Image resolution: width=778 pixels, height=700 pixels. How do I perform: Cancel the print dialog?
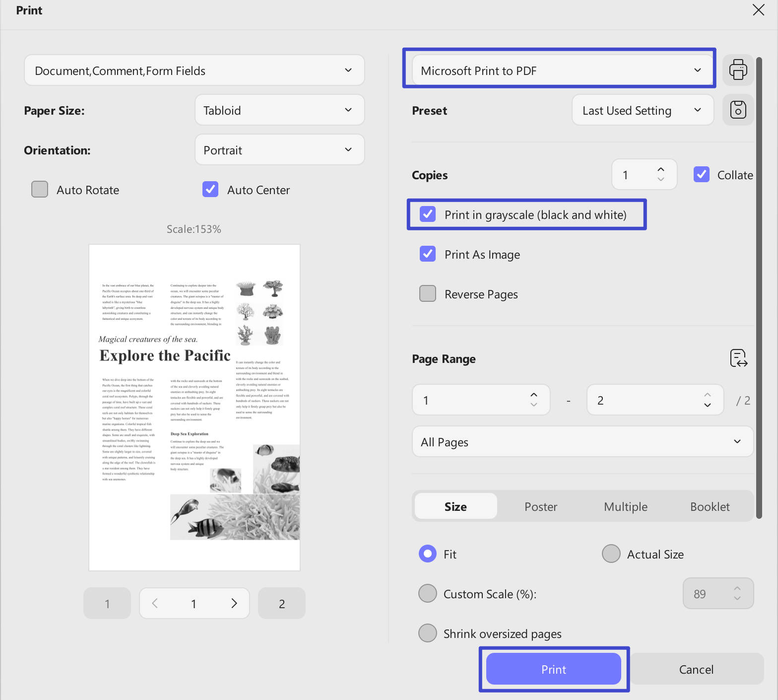(x=697, y=669)
